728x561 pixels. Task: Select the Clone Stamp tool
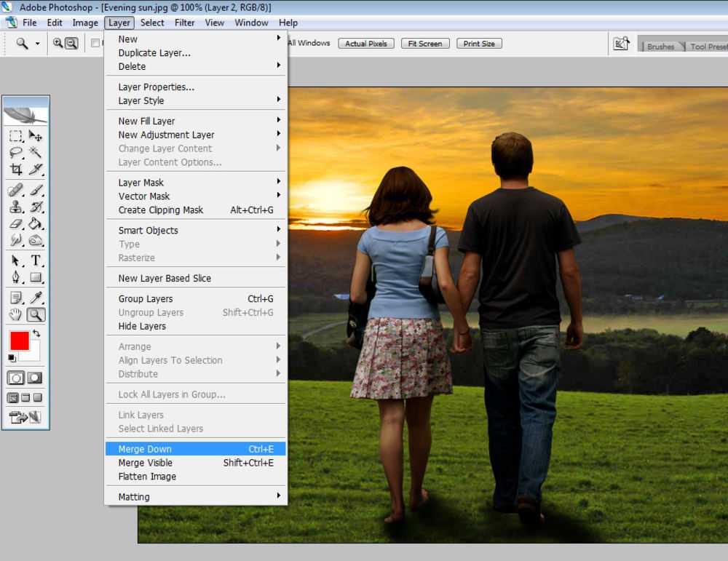coord(16,207)
